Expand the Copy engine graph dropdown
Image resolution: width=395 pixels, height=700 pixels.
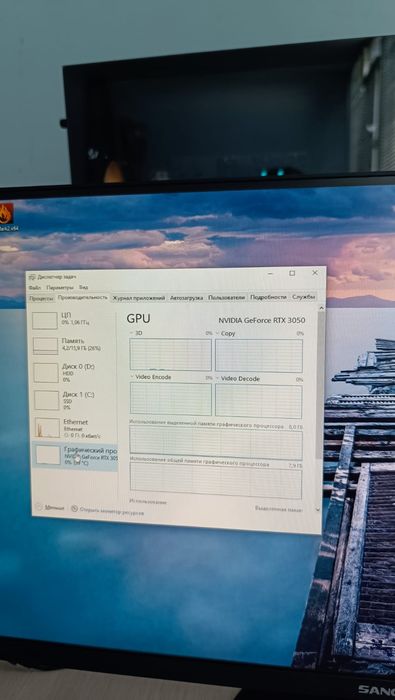(218, 333)
